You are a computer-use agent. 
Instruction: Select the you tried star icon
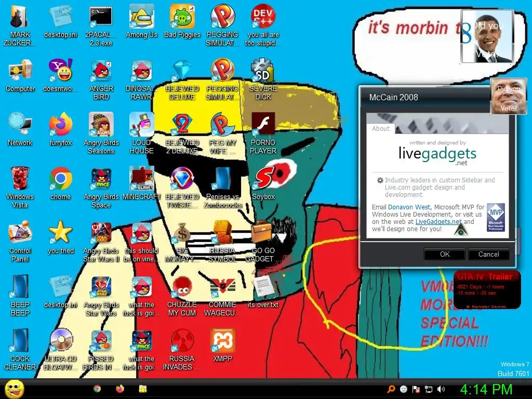pos(60,237)
